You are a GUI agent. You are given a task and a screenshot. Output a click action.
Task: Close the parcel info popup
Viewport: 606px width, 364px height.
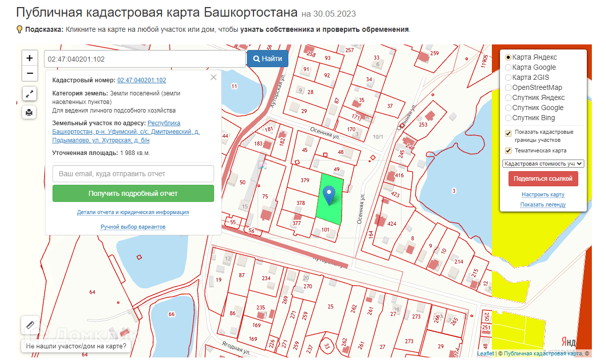214,77
